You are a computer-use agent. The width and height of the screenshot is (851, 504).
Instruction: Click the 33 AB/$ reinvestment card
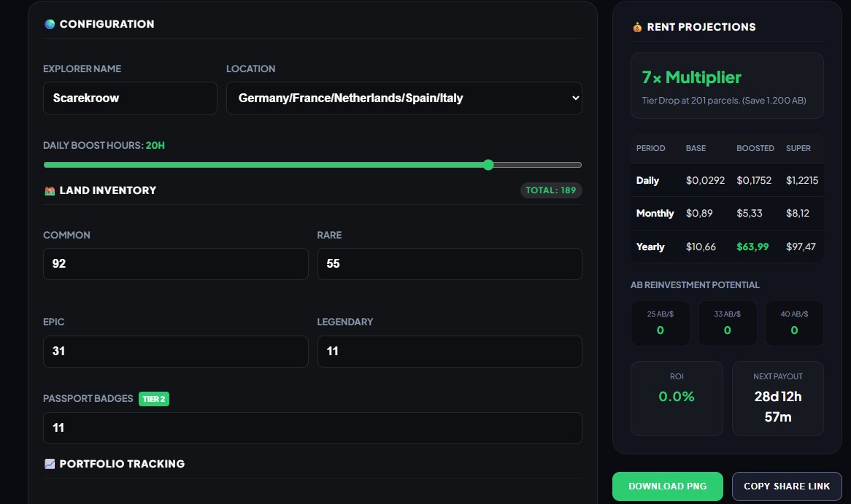tap(727, 323)
